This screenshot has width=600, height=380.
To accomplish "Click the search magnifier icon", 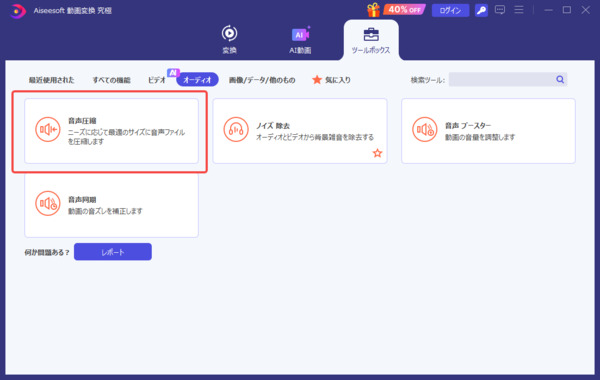I will 560,79.
